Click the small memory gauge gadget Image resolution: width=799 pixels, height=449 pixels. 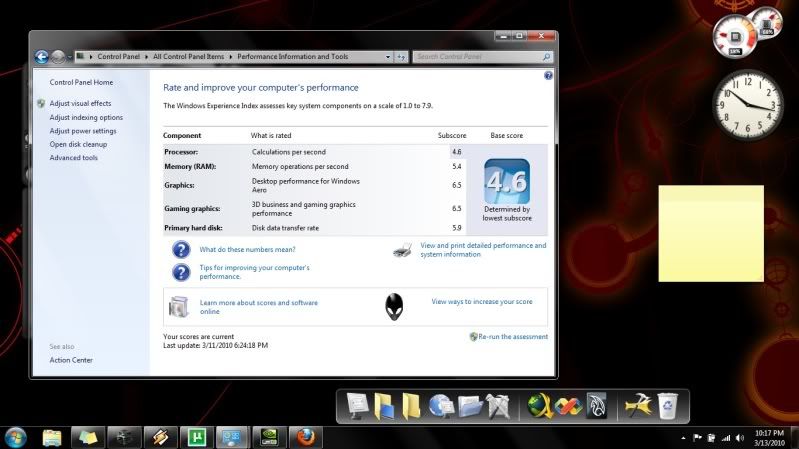pyautogui.click(x=767, y=23)
